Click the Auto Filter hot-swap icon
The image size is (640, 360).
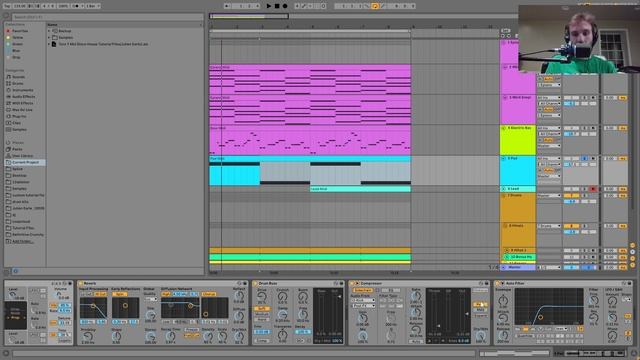coord(624,283)
